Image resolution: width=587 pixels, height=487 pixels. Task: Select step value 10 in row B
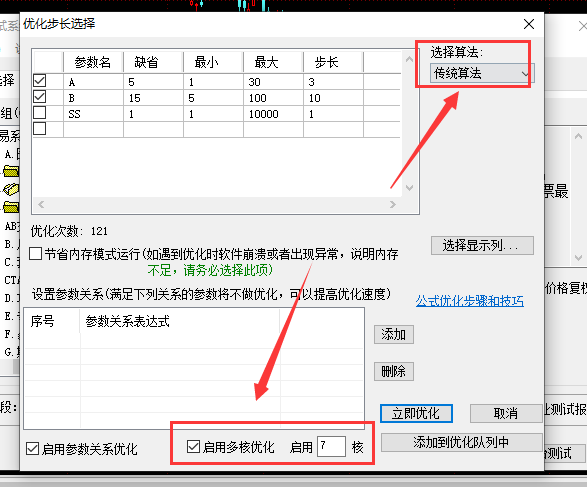(x=333, y=98)
